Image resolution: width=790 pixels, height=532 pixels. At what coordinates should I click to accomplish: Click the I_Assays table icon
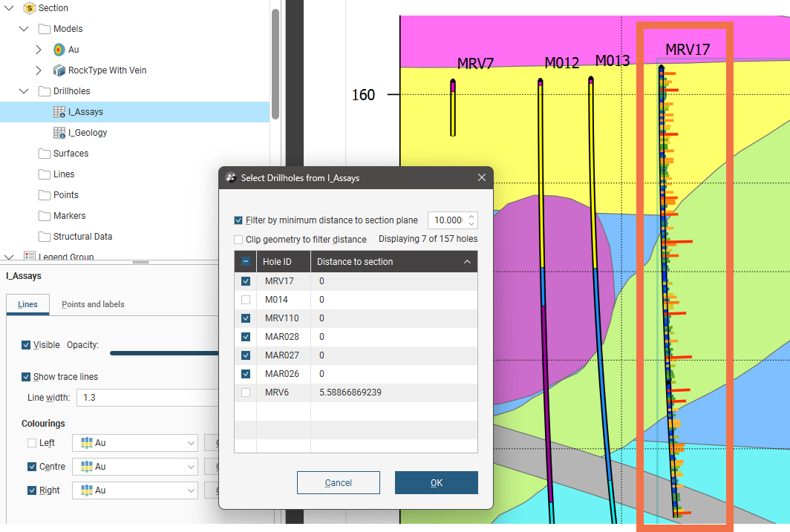point(59,112)
